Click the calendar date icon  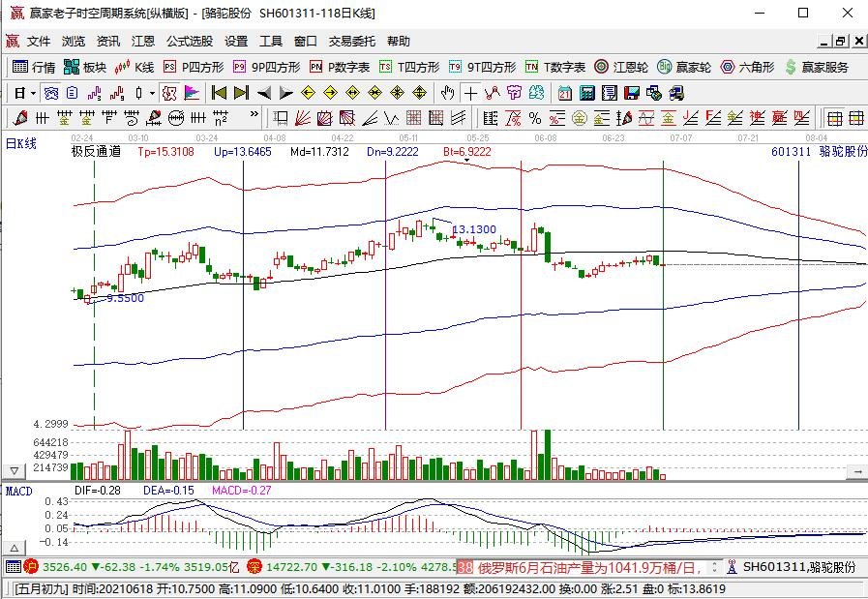pos(565,93)
